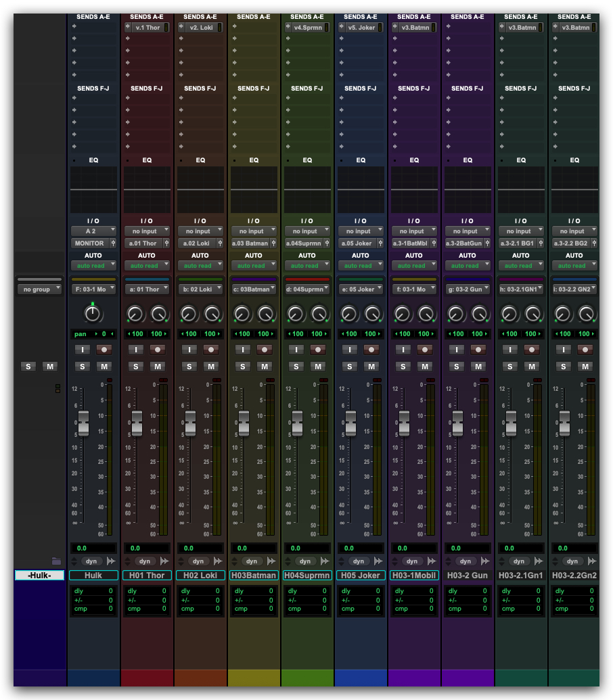Click the folder icon on the -Hulk- track
Screen dimensions: 613x700
click(x=56, y=561)
